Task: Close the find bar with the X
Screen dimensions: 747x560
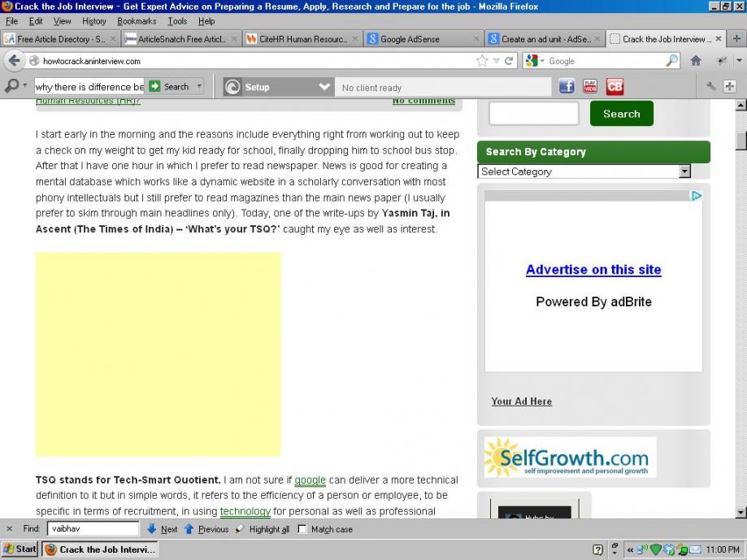Action: [9, 528]
